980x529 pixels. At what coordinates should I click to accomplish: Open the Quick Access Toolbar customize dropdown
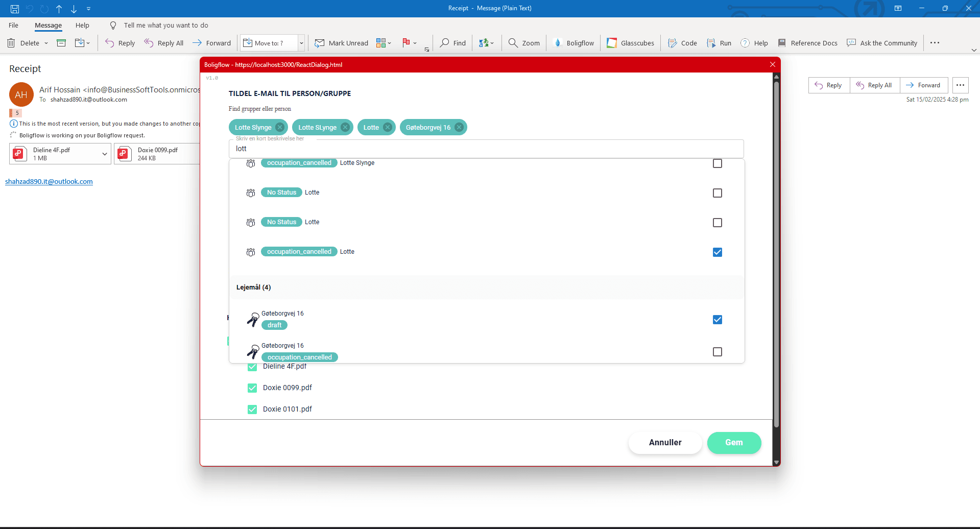[x=88, y=9]
